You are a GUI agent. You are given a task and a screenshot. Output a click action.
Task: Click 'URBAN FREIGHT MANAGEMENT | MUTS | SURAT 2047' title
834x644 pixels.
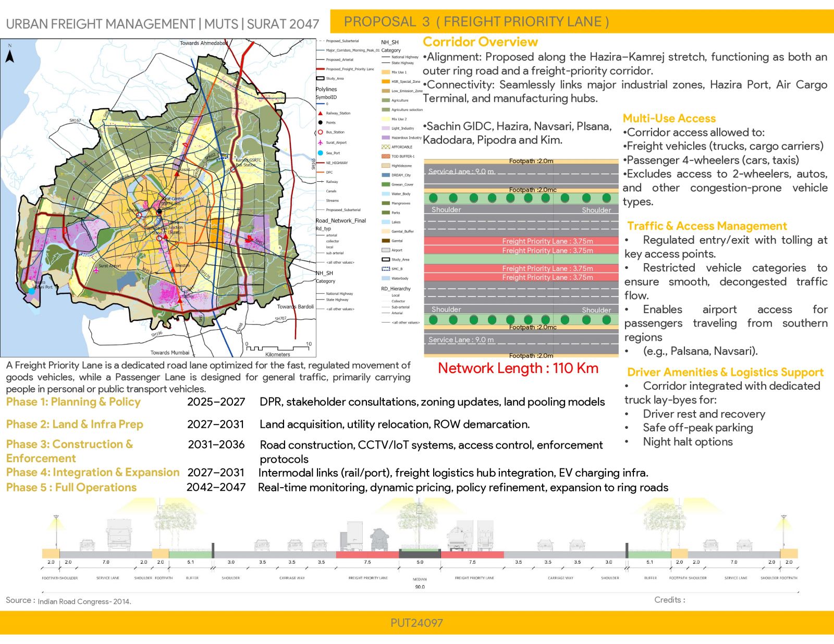click(x=162, y=24)
